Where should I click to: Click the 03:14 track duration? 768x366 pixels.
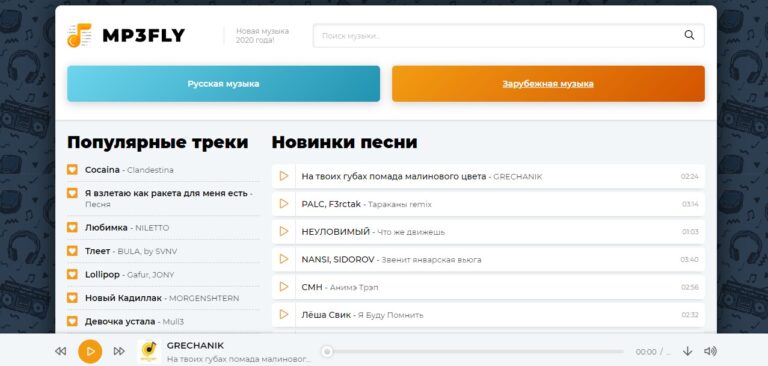[x=690, y=204]
